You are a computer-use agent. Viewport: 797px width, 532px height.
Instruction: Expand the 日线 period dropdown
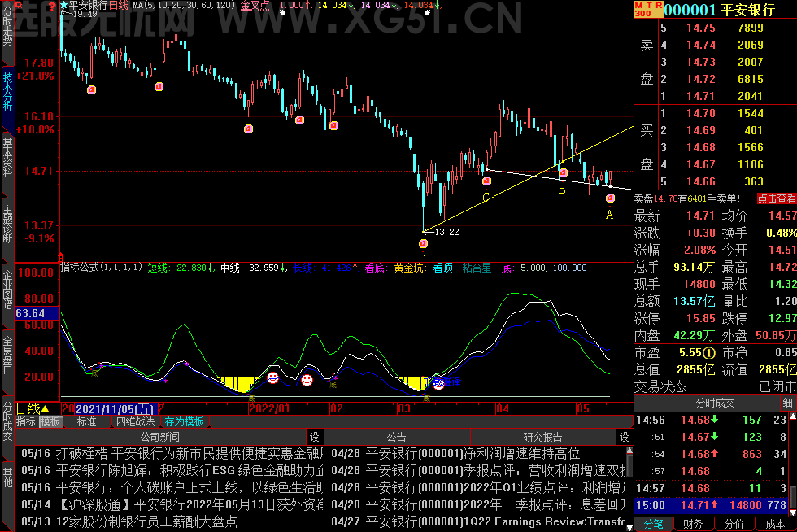(33, 409)
